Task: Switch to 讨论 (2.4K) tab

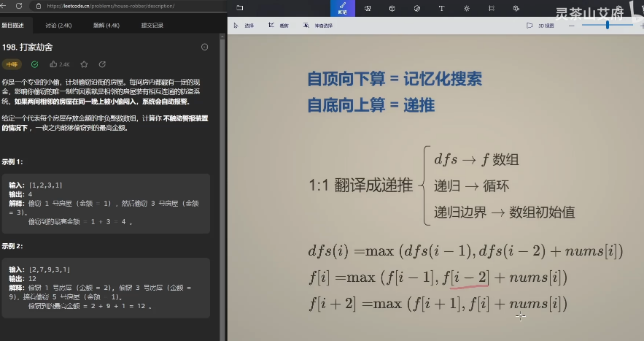Action: pos(58,26)
